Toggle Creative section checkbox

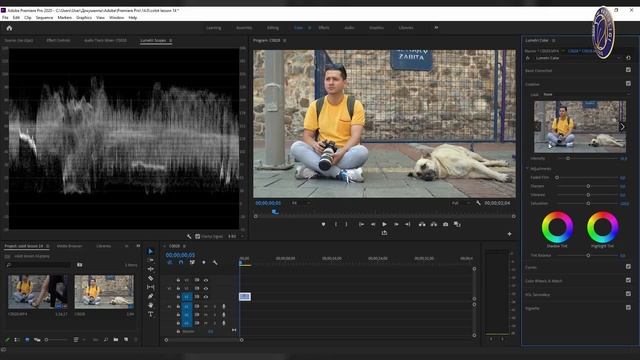pyautogui.click(x=628, y=84)
